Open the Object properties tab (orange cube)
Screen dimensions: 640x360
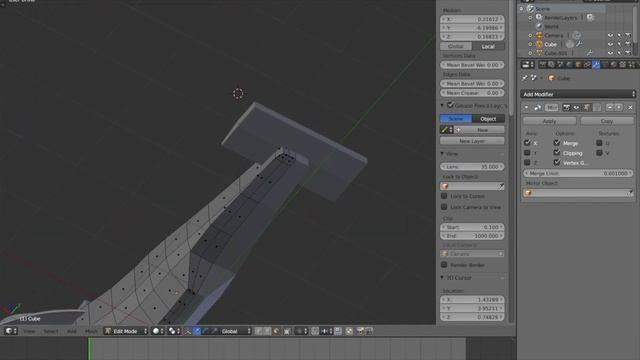click(578, 64)
